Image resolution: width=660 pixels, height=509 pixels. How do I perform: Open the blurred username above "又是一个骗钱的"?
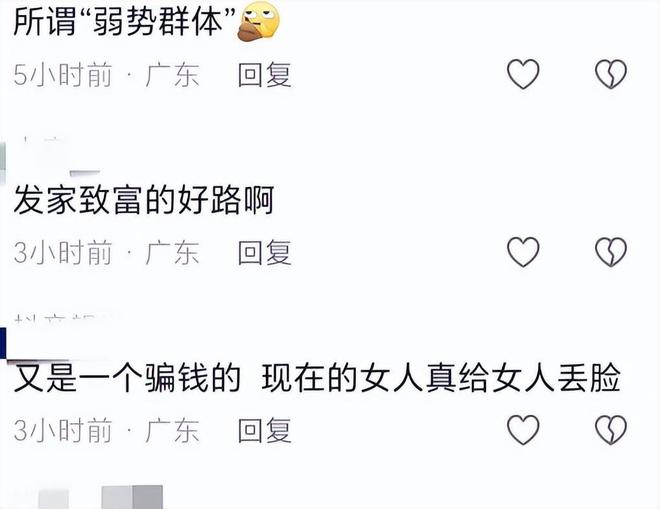point(63,320)
